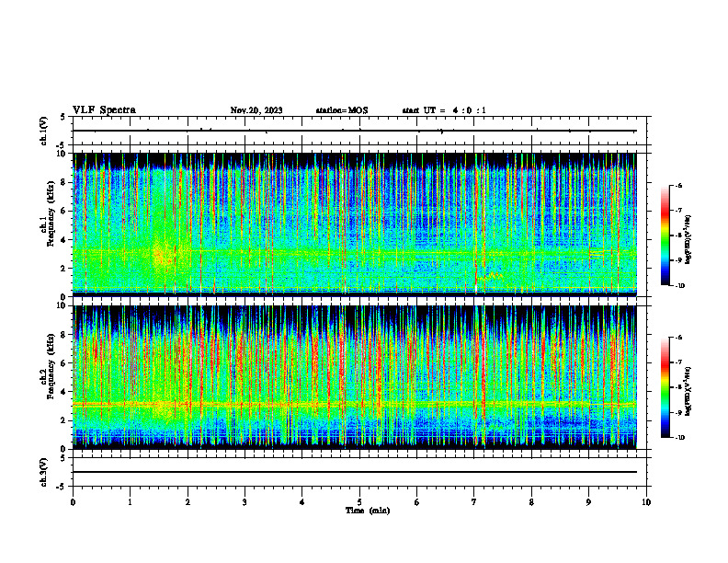Click the ch.2 spectrogram frequency tick "6"
The width and height of the screenshot is (728, 563).
pos(64,363)
